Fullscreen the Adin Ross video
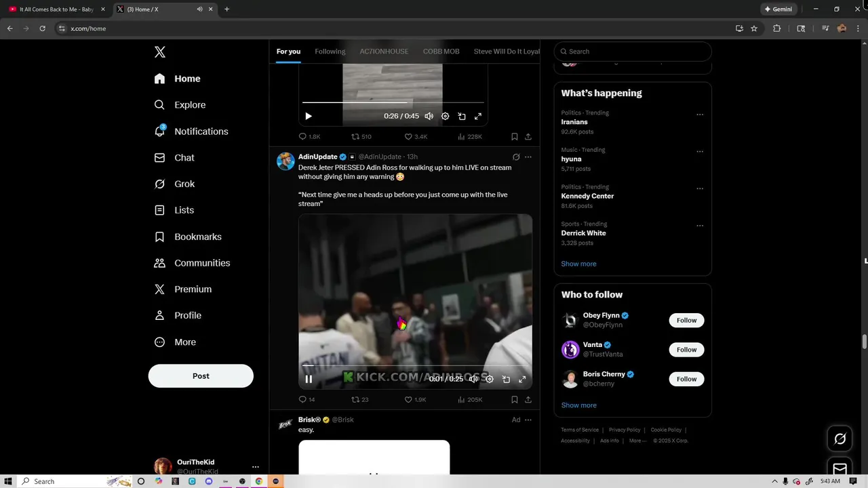868x488 pixels. point(522,380)
